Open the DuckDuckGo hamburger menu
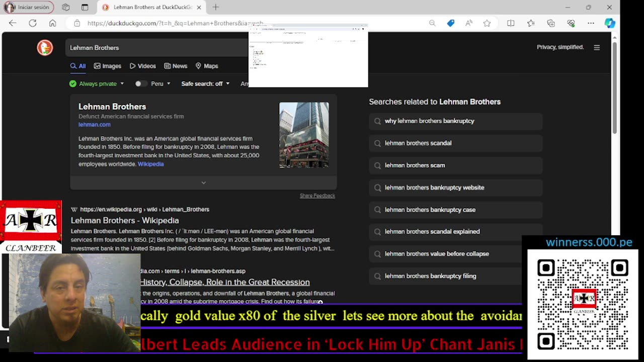 click(x=597, y=48)
